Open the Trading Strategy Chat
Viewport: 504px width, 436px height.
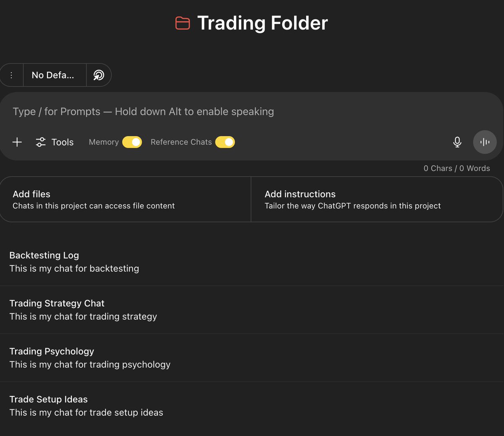(252, 310)
